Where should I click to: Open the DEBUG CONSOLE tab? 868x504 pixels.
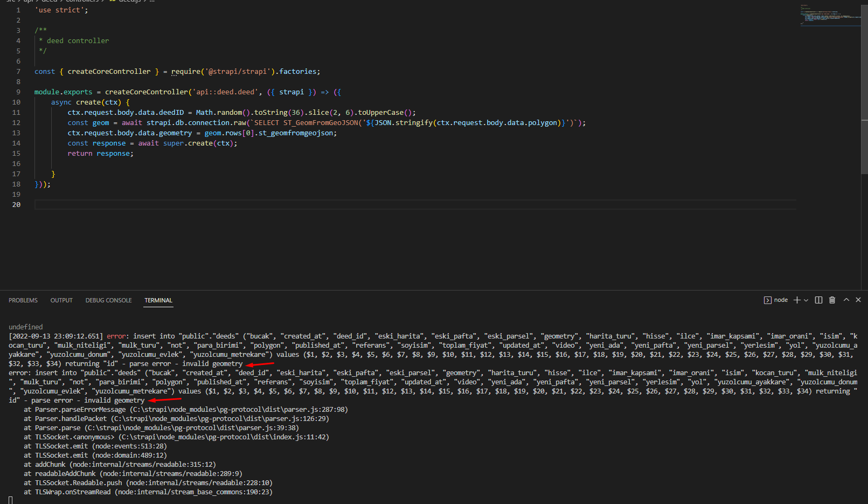coord(108,300)
